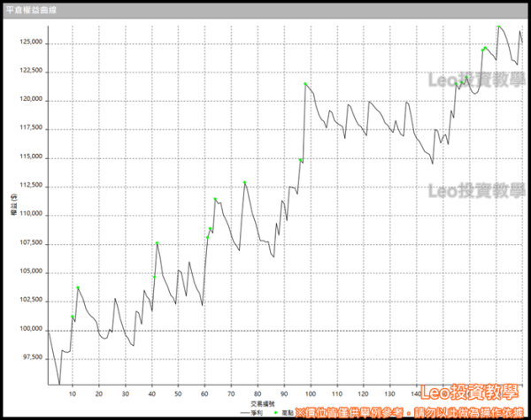
Task: Toggle the 淨利 series in the legend
Action: [x=256, y=413]
